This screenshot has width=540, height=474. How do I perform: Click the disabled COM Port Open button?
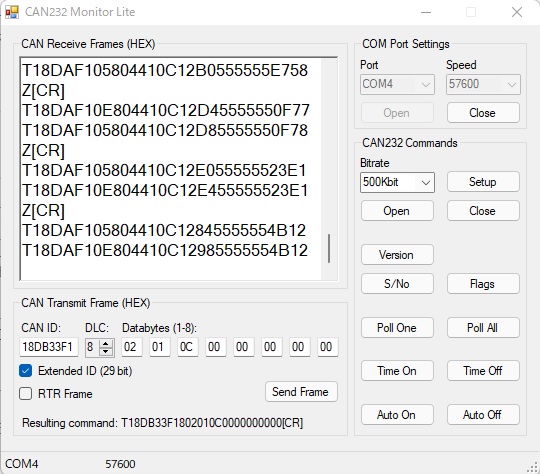coord(397,113)
